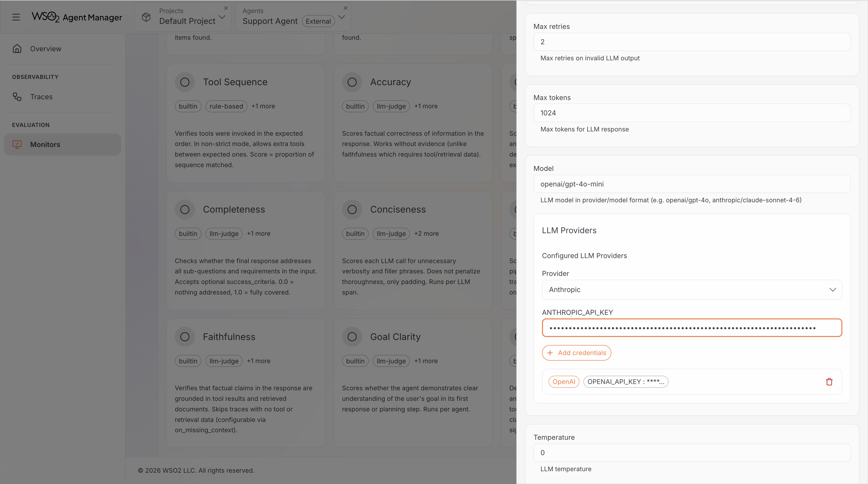868x484 pixels.
Task: Click the Model input field
Action: pos(692,184)
